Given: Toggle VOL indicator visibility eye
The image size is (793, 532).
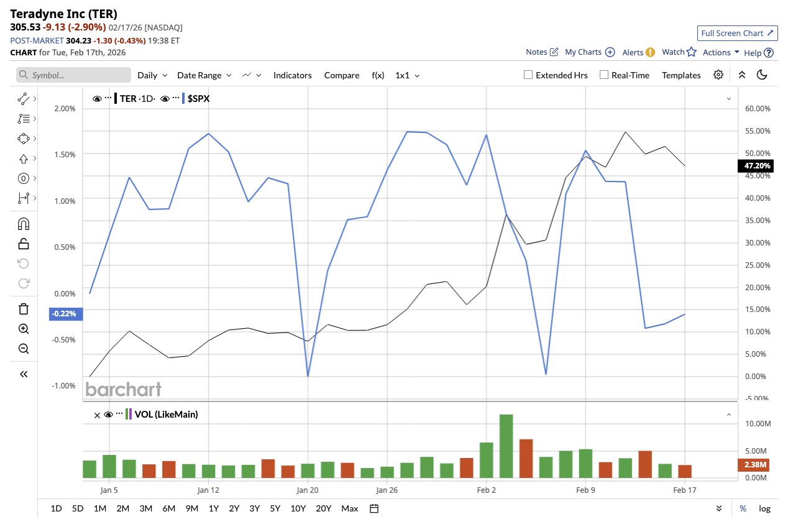Looking at the screenshot, I should tap(108, 415).
